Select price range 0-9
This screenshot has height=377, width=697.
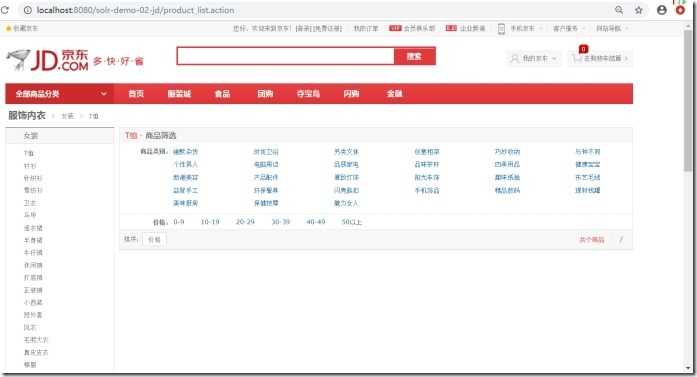click(x=179, y=222)
